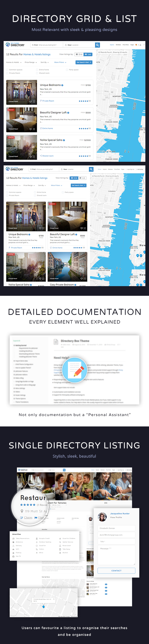This screenshot has height=644, width=149.
Task: Favourite Cozy Private Bedroom with heart icon
Action: (81, 278)
